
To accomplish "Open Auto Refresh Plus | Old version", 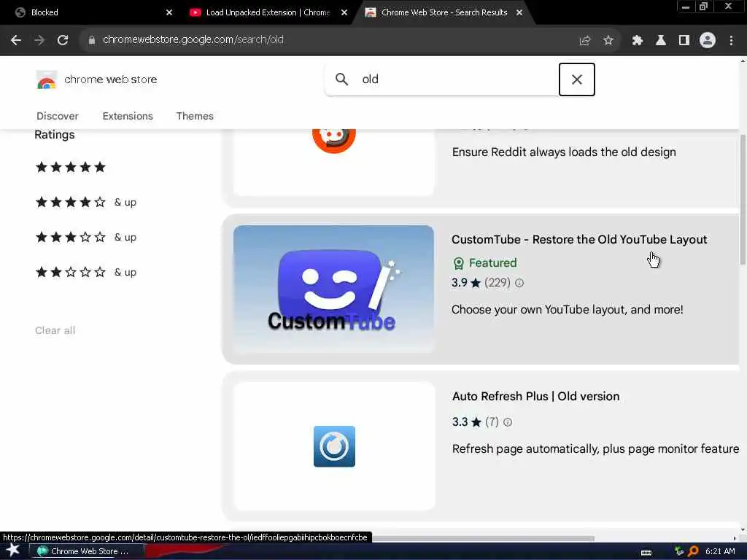I will click(535, 396).
